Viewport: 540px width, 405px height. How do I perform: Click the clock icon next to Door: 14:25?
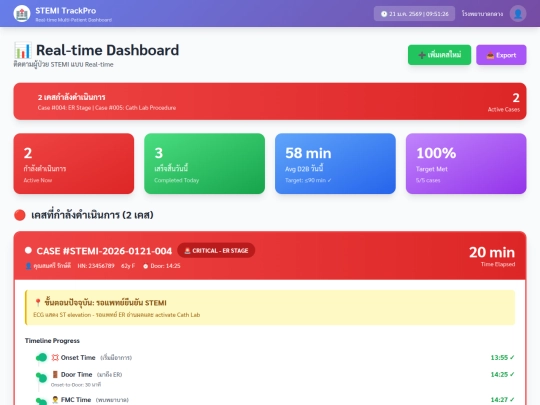145,266
